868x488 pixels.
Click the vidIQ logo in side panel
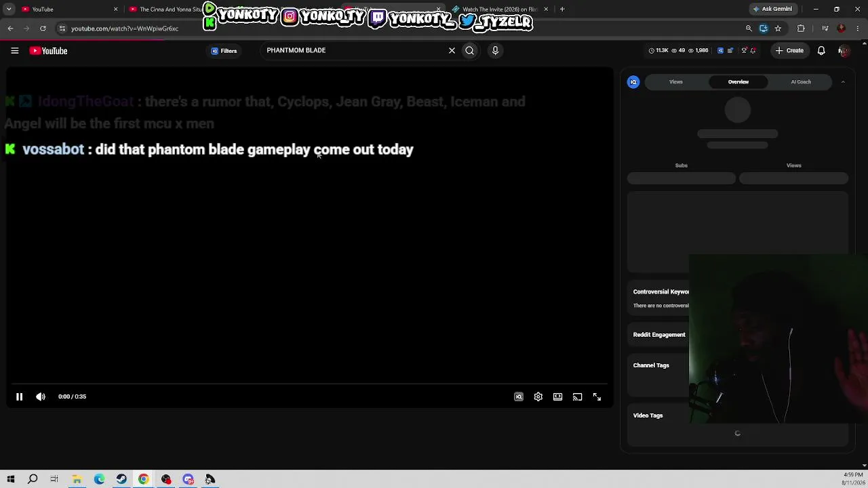[633, 82]
